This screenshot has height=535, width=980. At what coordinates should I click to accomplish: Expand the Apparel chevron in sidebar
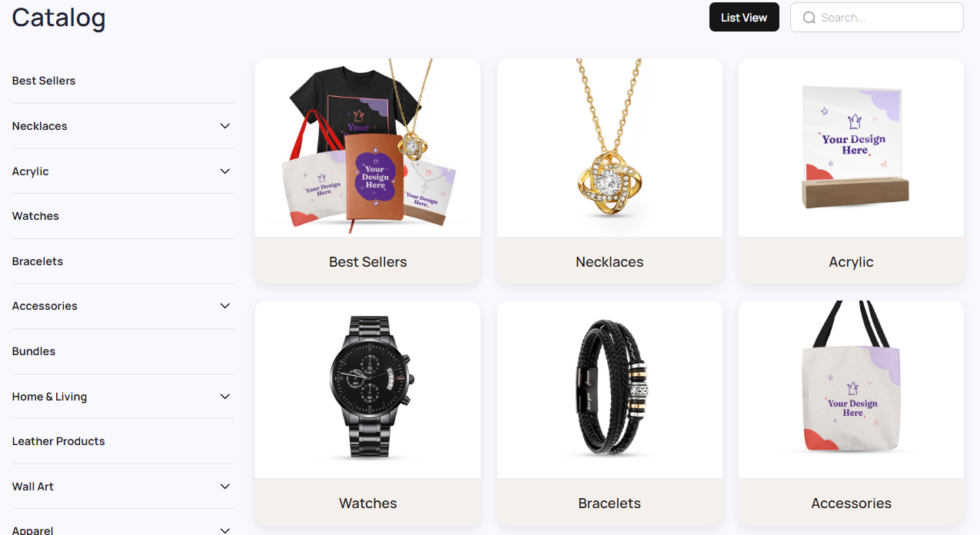[x=225, y=530]
